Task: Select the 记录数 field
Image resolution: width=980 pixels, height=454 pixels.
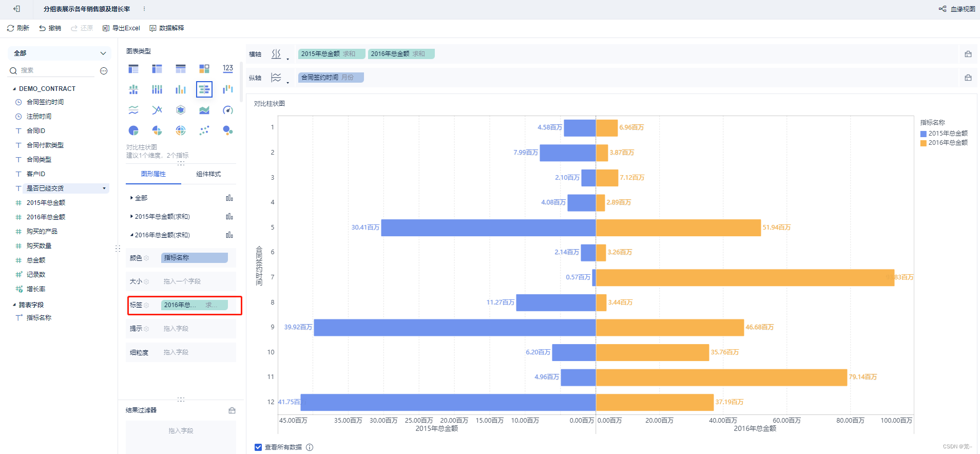Action: point(36,275)
